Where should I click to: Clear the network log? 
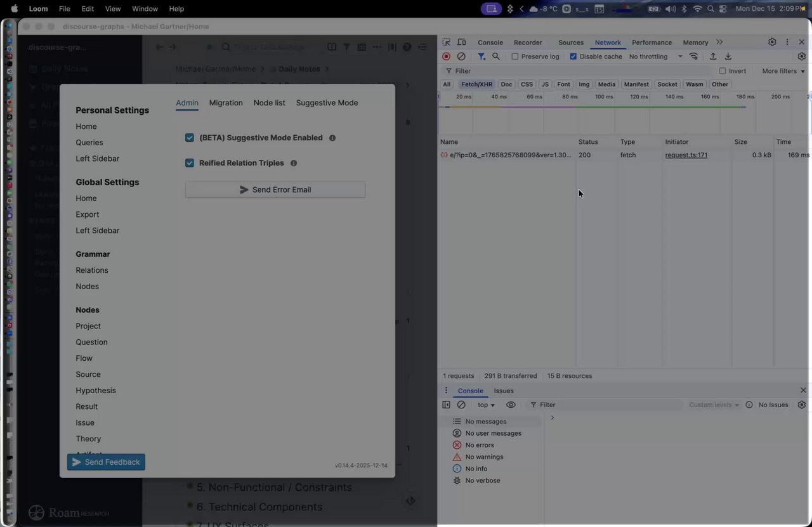[461, 56]
